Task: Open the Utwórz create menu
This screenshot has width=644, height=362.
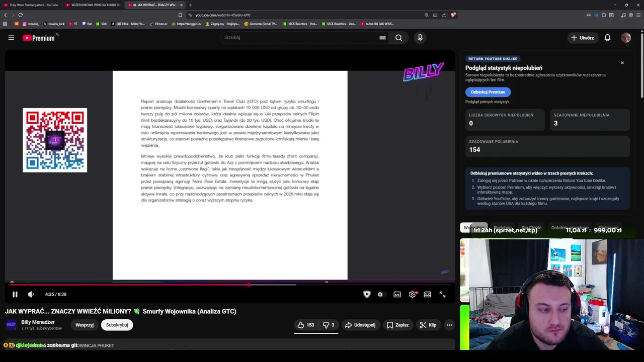Action: (582, 38)
